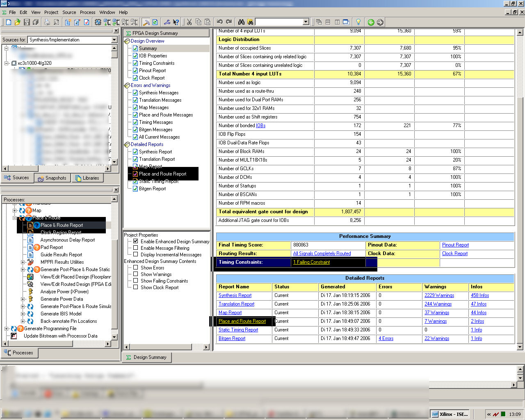Viewport: 525px width, 420px height.
Task: Uncheck Enable Enhanced Design Summary
Action: 136,242
